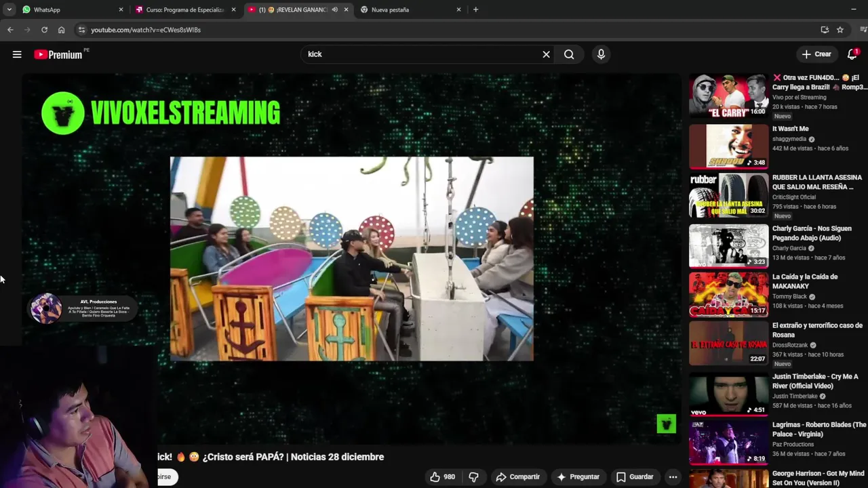The width and height of the screenshot is (868, 488).
Task: Go to Paz Productions channel name
Action: (793, 445)
